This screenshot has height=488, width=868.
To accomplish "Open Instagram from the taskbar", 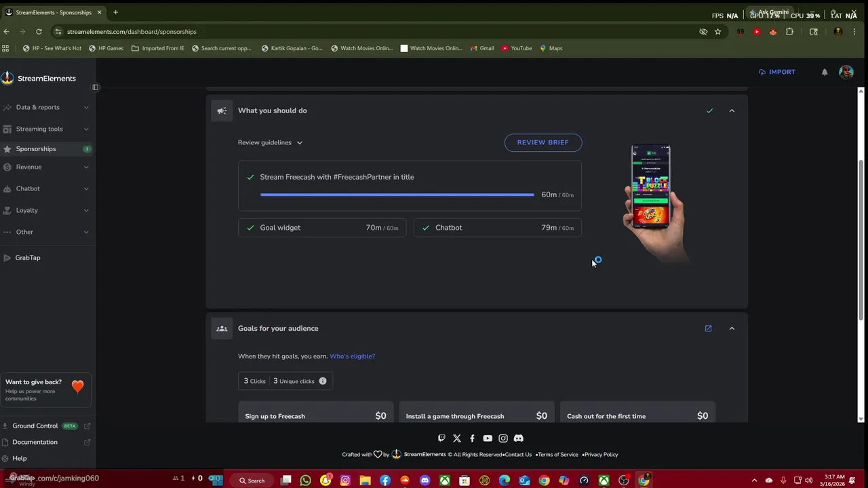I will (345, 481).
